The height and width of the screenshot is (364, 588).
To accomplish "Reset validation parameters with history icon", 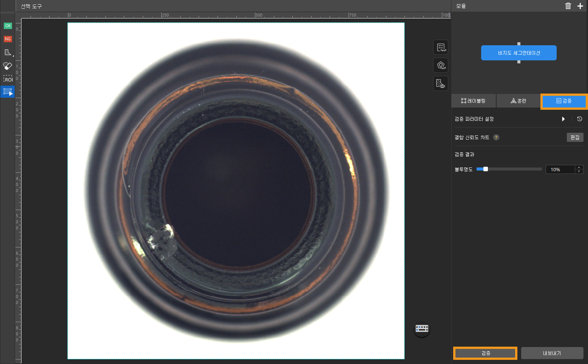I will (580, 119).
